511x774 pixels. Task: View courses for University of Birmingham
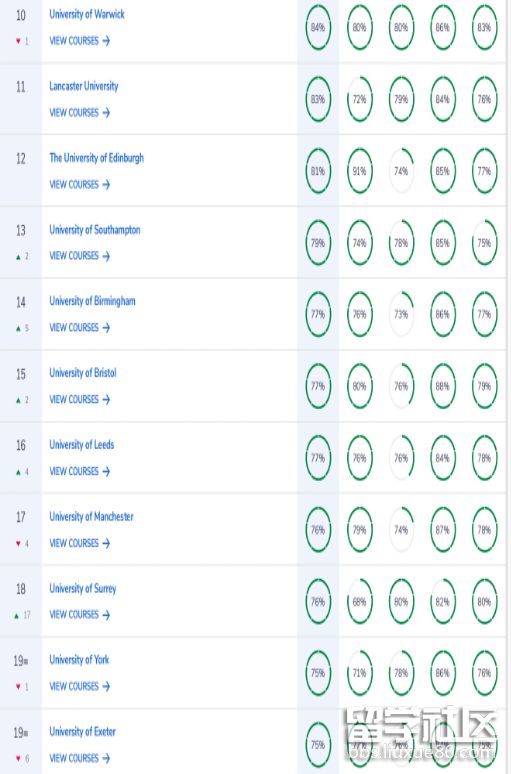(x=79, y=327)
